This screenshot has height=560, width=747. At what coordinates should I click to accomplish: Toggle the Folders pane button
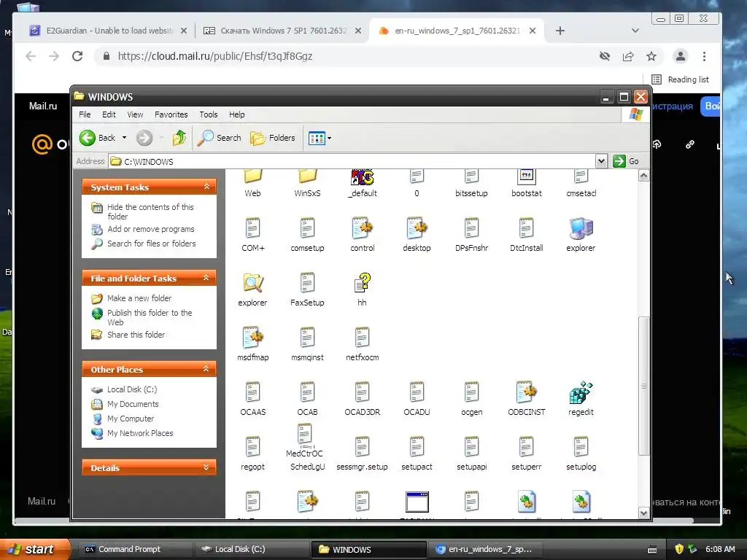click(273, 138)
